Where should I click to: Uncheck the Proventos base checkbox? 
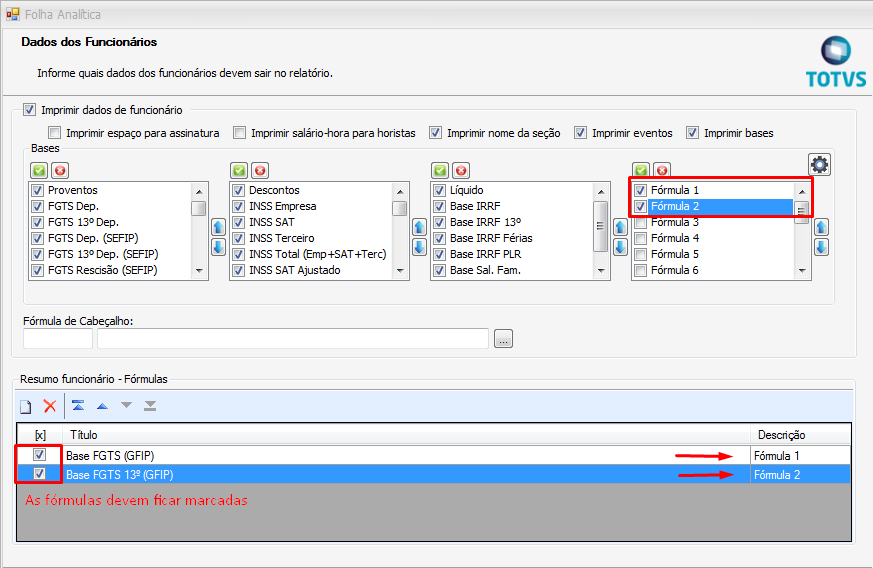tap(37, 190)
